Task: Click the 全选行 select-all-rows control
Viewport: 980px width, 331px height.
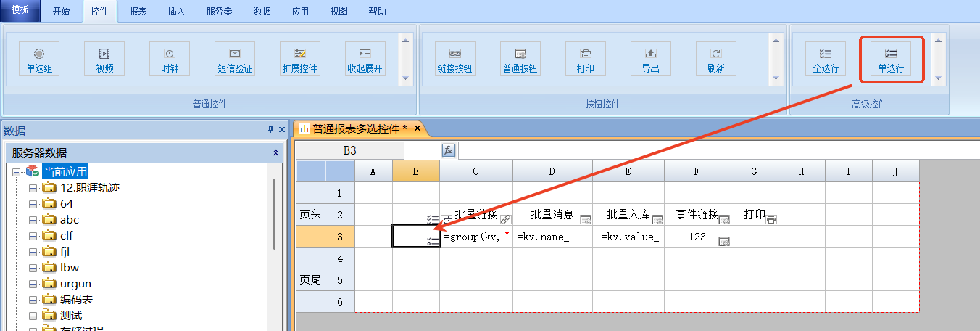Action: coord(826,60)
